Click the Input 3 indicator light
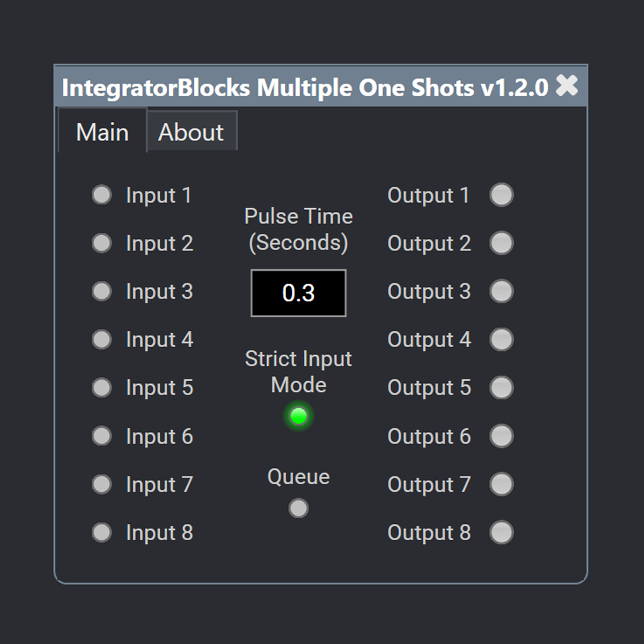The width and height of the screenshot is (644, 644). 101,291
